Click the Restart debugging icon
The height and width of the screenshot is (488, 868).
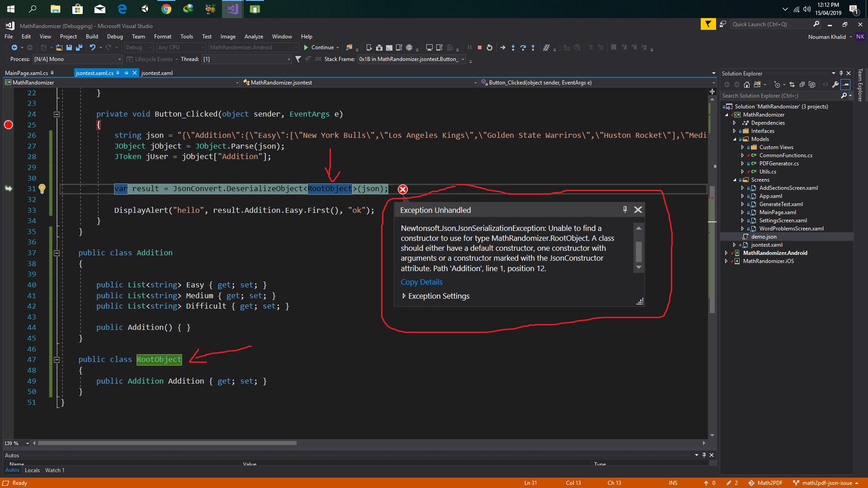(490, 47)
